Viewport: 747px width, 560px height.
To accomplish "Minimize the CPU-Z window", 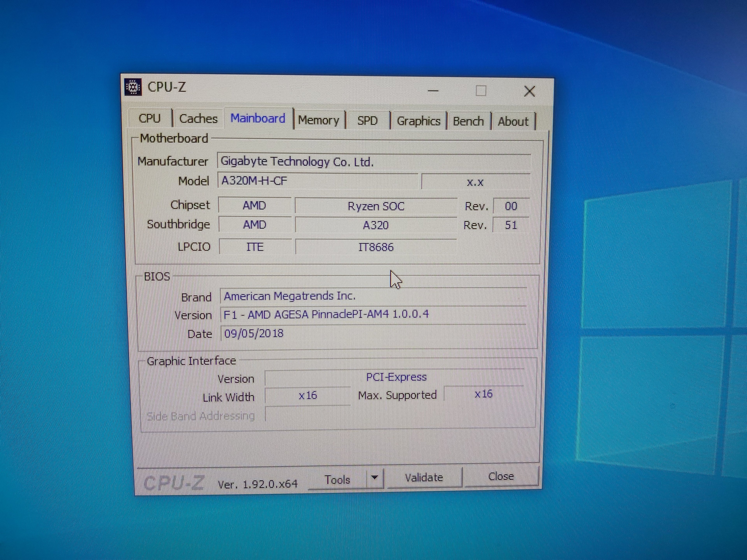I will coord(433,91).
